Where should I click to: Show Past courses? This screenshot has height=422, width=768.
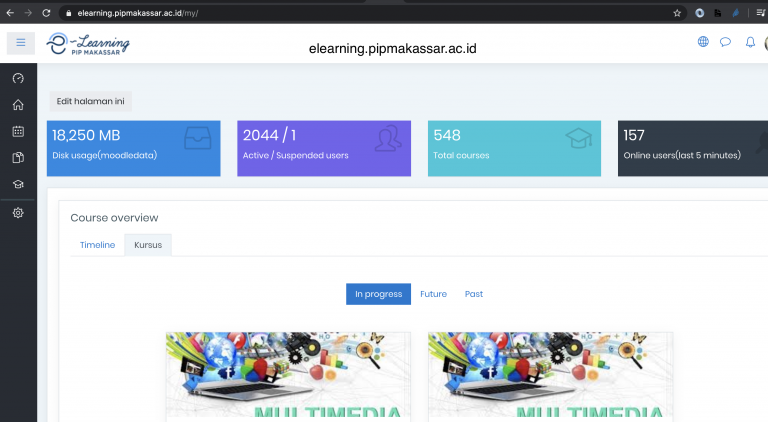pos(474,294)
